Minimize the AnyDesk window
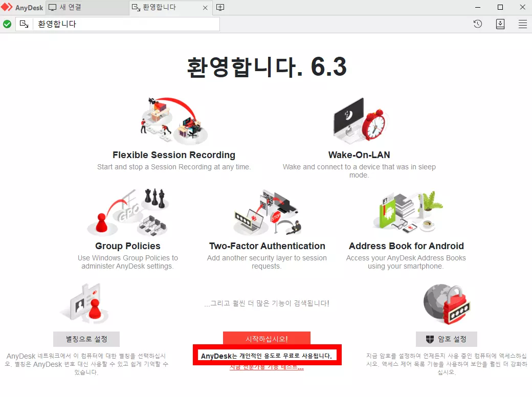 pyautogui.click(x=478, y=7)
